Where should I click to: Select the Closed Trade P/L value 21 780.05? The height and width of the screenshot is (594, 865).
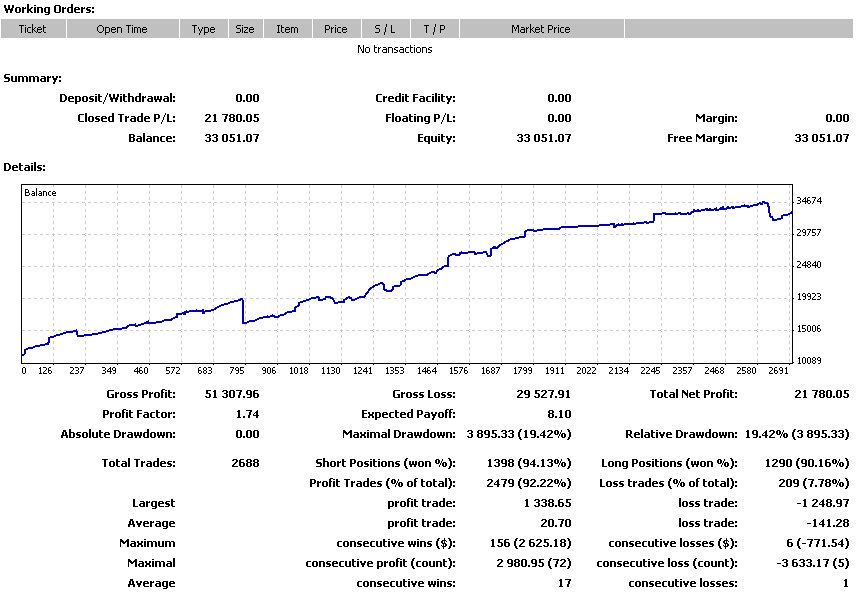pyautogui.click(x=232, y=118)
